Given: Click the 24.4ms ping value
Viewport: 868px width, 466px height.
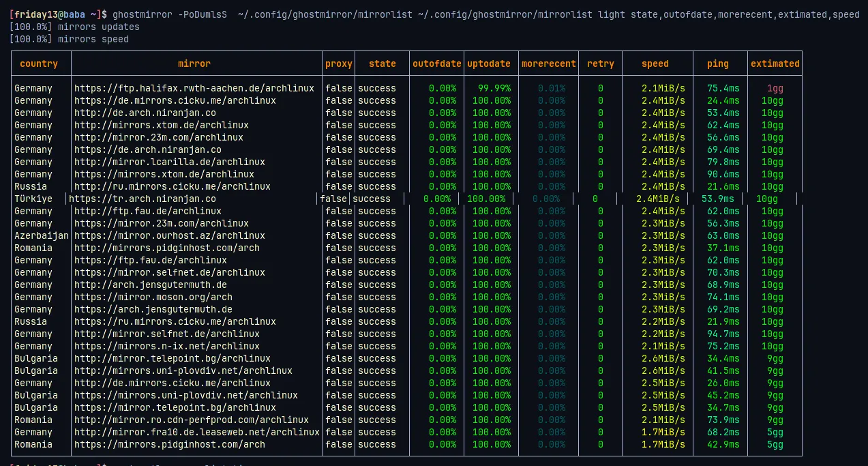Looking at the screenshot, I should 723,100.
